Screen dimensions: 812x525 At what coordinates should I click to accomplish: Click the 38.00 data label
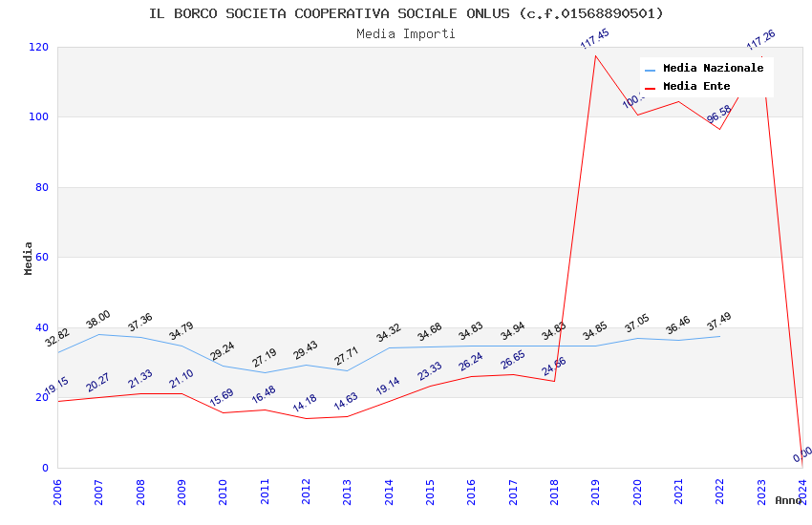pos(98,319)
